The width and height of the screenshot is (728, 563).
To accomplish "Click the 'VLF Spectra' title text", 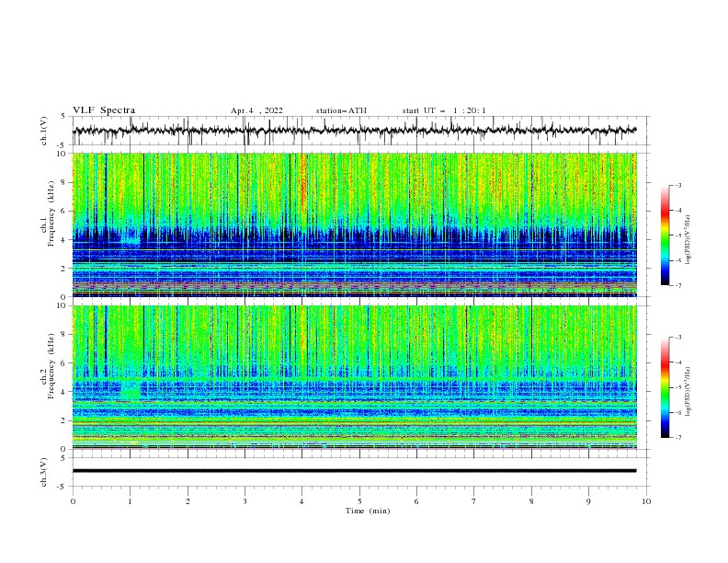I will (104, 110).
